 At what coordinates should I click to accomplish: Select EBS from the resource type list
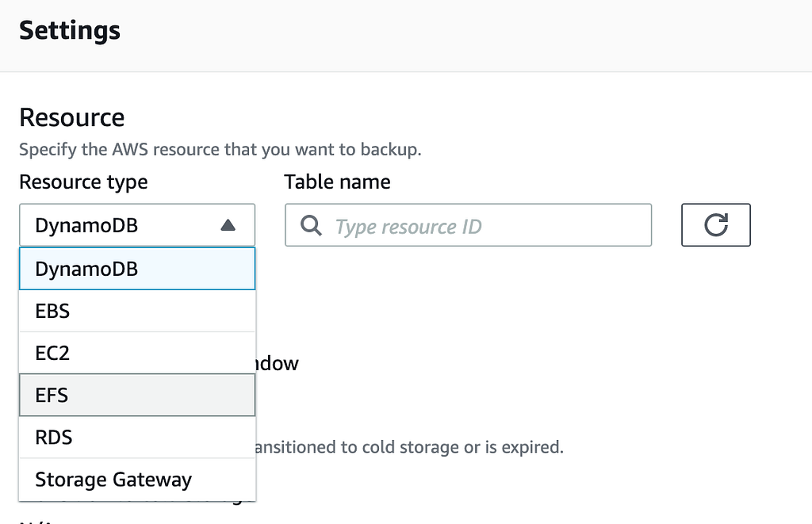tap(137, 311)
